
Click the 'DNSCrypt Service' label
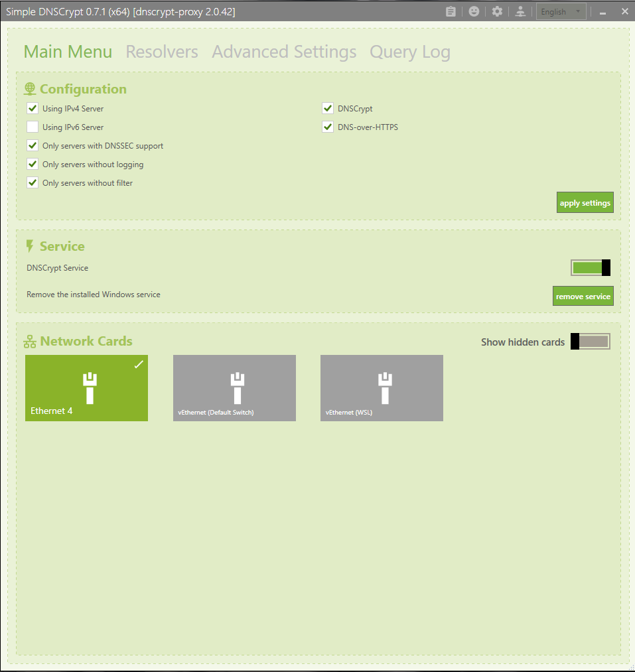(x=58, y=268)
